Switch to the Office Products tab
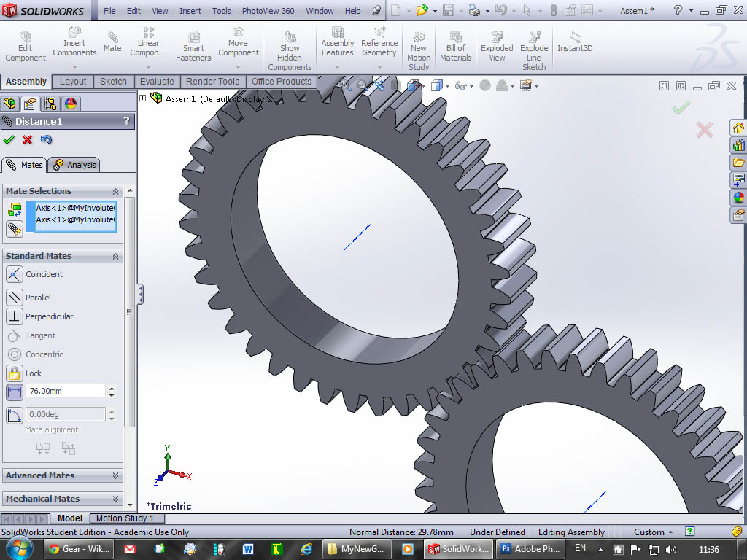747x560 pixels. [281, 82]
